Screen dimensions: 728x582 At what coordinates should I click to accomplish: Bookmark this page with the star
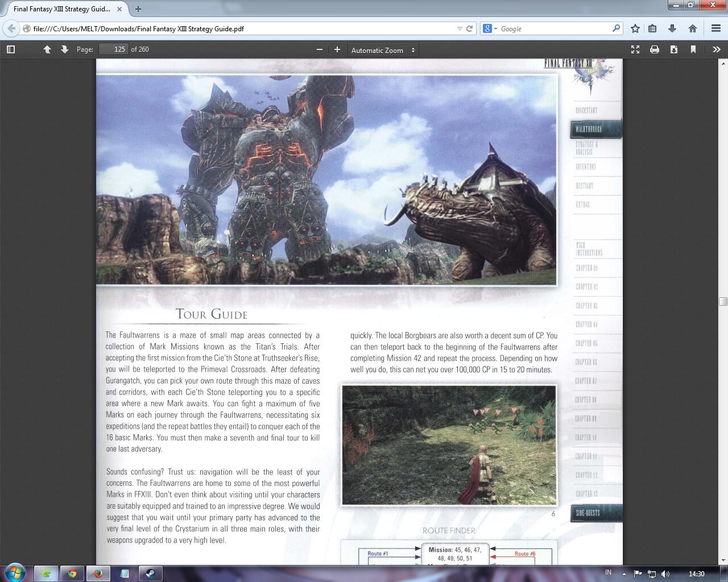(635, 28)
